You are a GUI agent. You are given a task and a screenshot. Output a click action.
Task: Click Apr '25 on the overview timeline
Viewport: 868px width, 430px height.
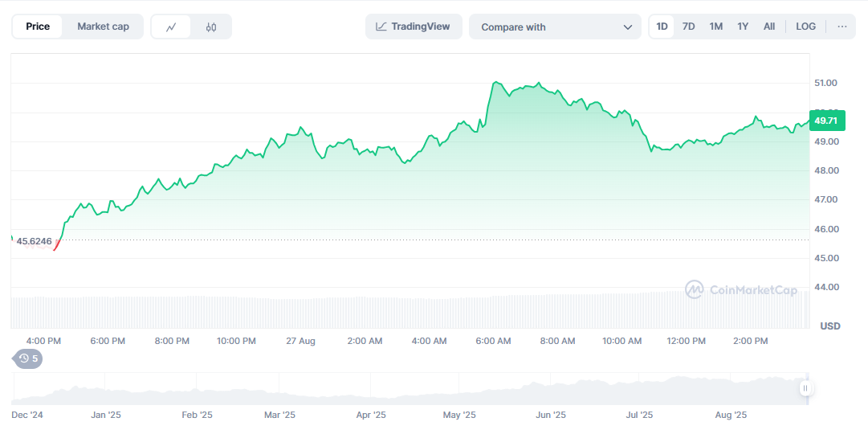371,415
